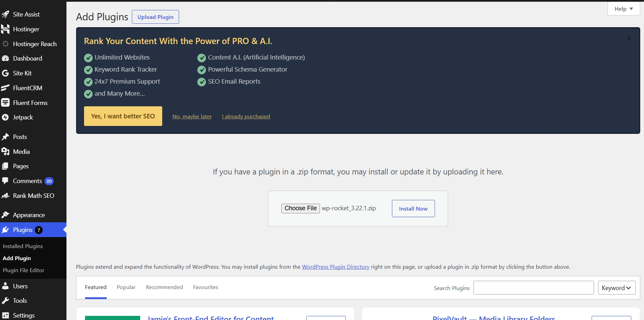Click the green check beside Unlimited Websites
The height and width of the screenshot is (320, 644).
click(x=89, y=58)
